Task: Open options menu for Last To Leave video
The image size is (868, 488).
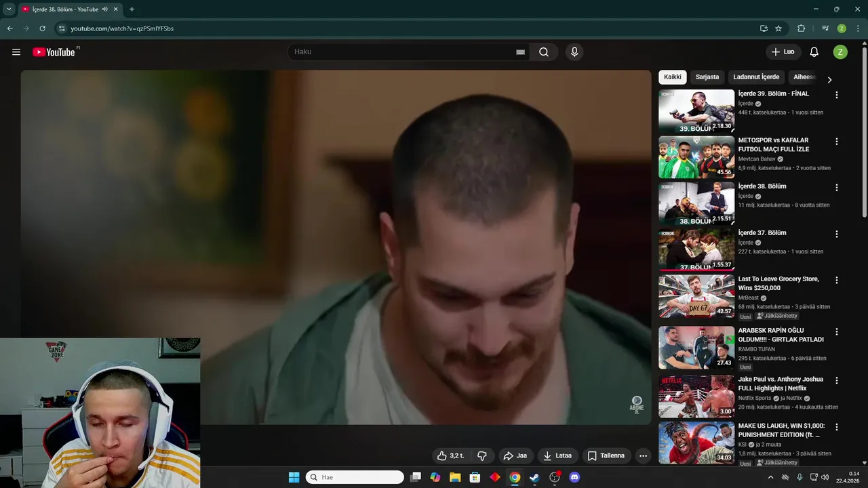Action: (x=837, y=280)
